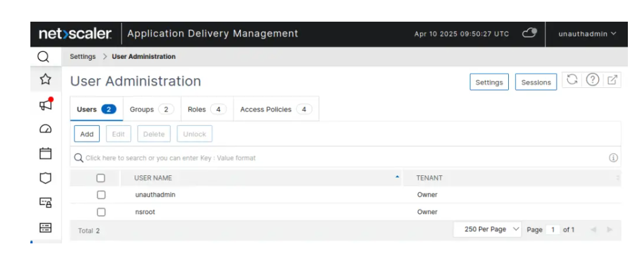
Task: Click the USER NAME column header
Action: click(152, 178)
